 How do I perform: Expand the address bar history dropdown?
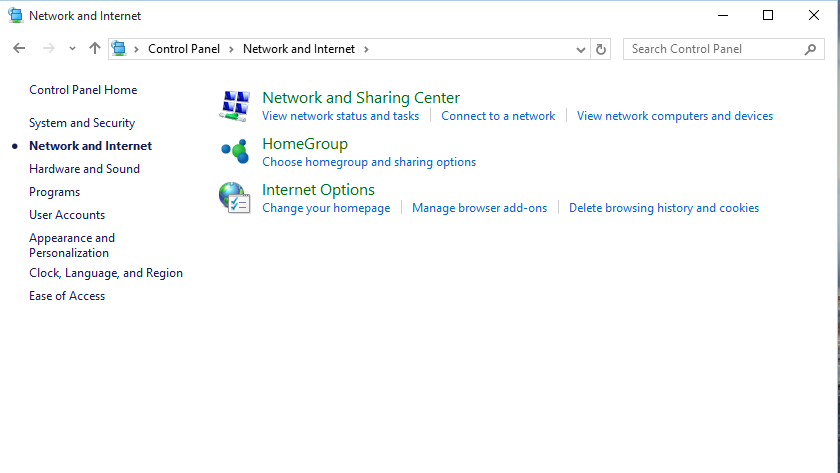(x=580, y=50)
